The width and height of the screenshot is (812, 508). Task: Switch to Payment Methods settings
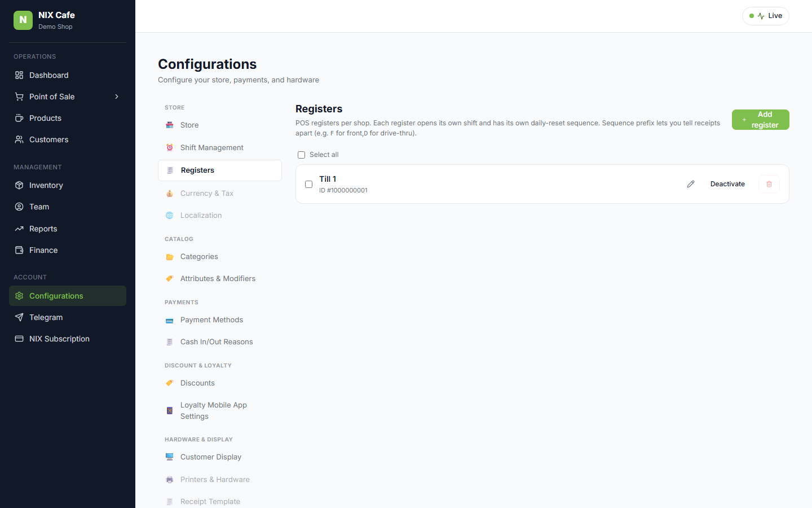[x=220, y=320]
